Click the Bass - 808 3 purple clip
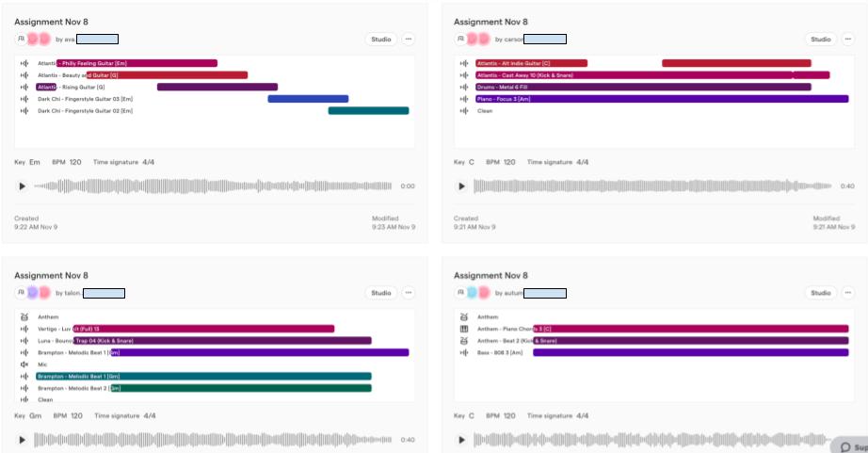The image size is (868, 453). 691,353
